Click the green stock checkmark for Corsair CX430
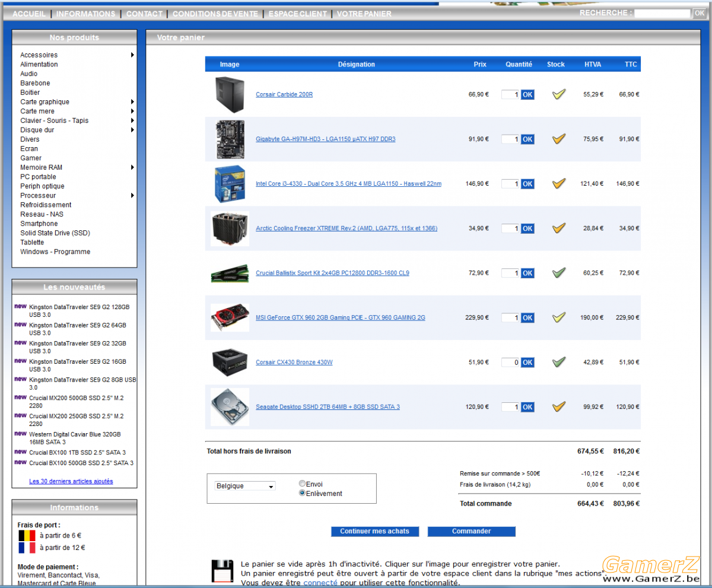 [x=558, y=362]
